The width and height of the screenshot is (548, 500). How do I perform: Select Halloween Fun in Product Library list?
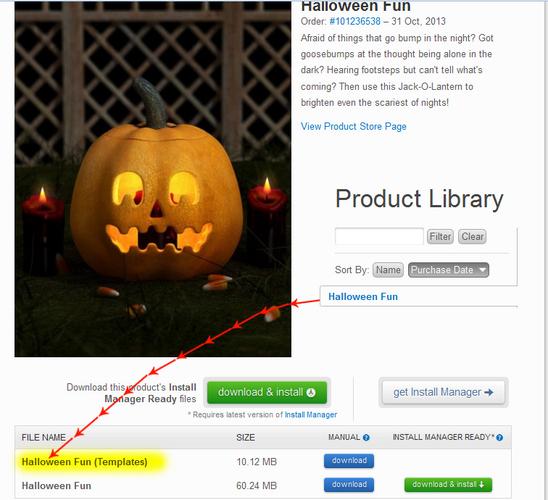pos(363,297)
